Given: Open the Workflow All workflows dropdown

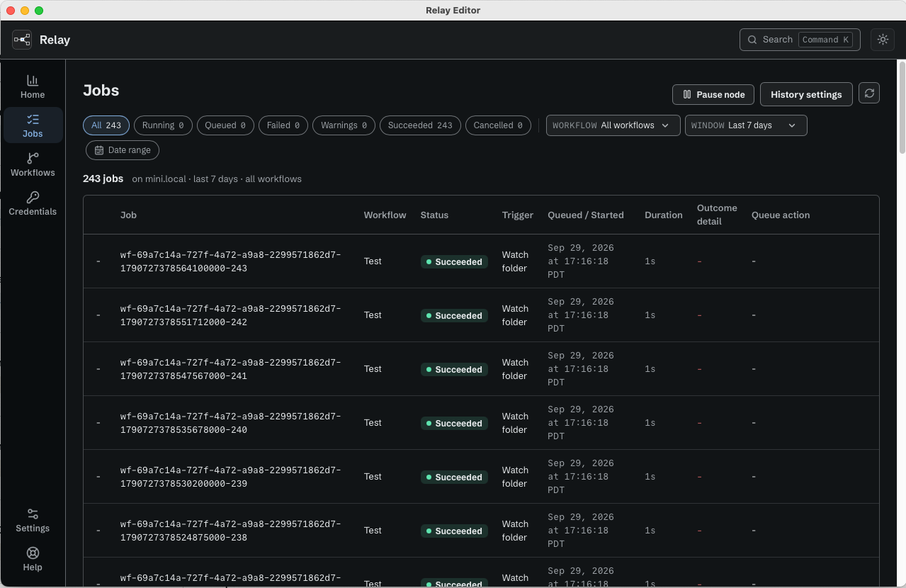Looking at the screenshot, I should pyautogui.click(x=613, y=125).
